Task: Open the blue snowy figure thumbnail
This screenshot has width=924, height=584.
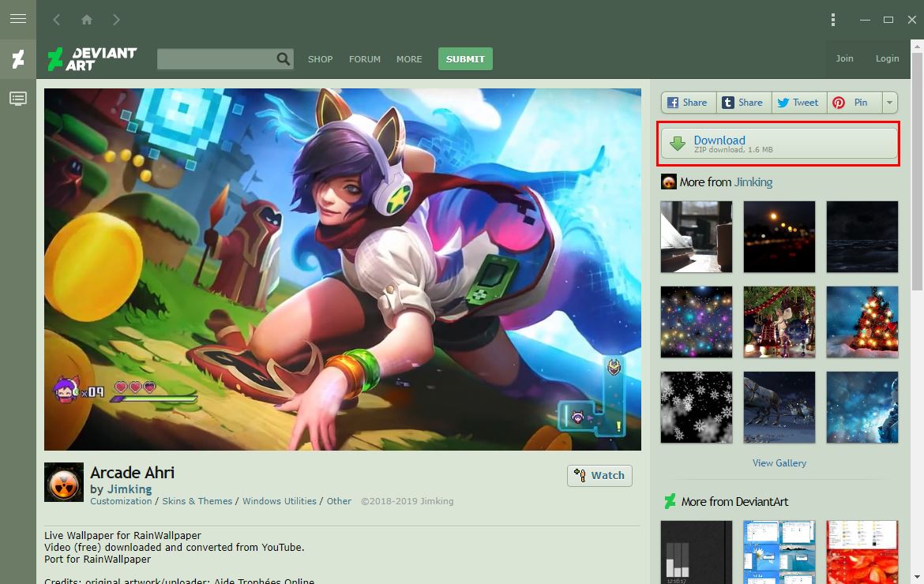Action: tap(862, 407)
